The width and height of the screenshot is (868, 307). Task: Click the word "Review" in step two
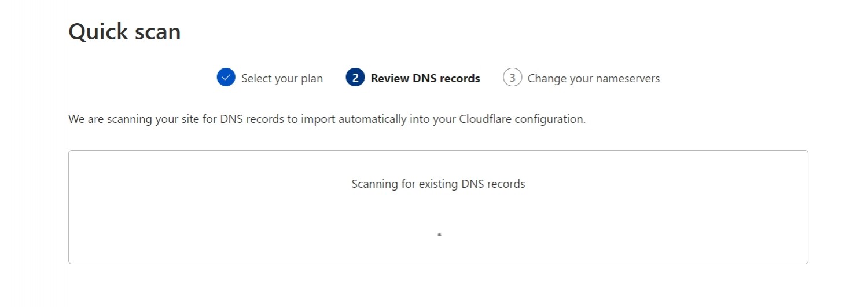(390, 78)
